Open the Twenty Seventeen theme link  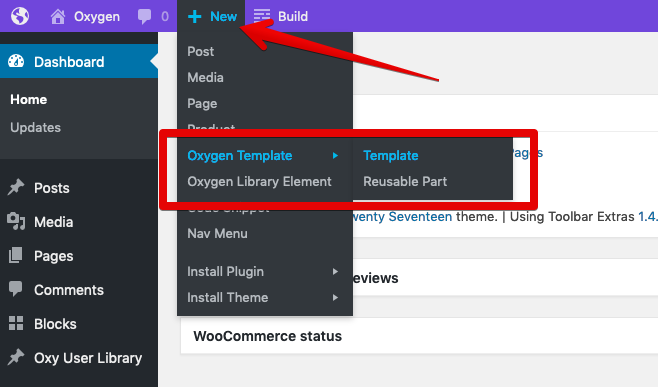pyautogui.click(x=402, y=217)
